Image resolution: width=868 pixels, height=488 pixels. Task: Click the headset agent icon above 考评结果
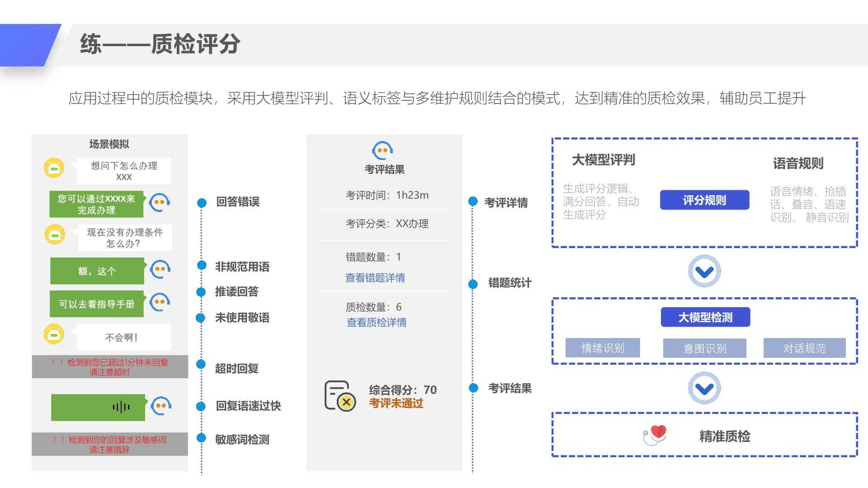point(382,150)
